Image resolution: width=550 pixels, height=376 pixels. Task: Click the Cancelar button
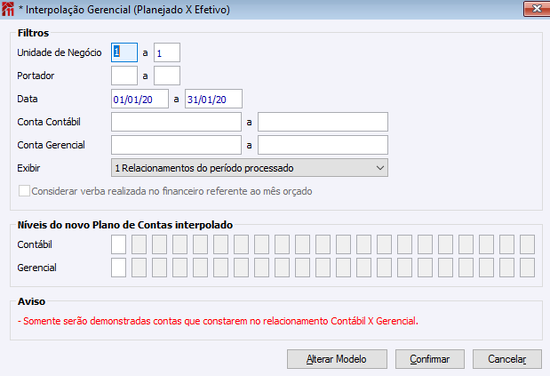point(507,359)
